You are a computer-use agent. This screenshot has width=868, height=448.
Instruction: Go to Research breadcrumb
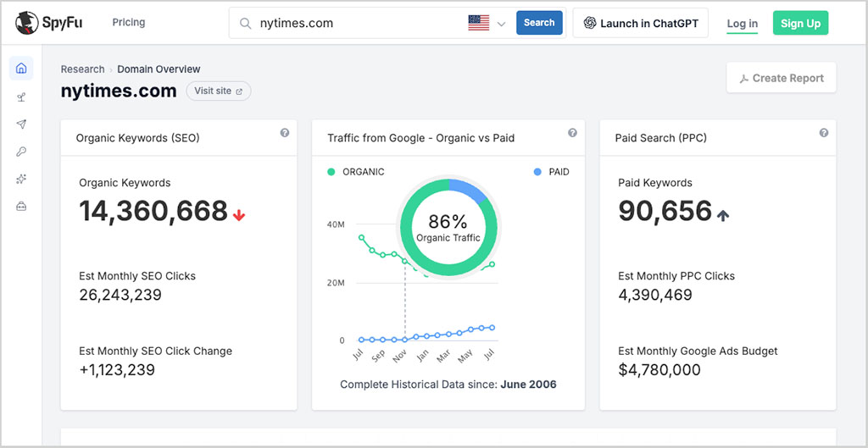pos(82,69)
